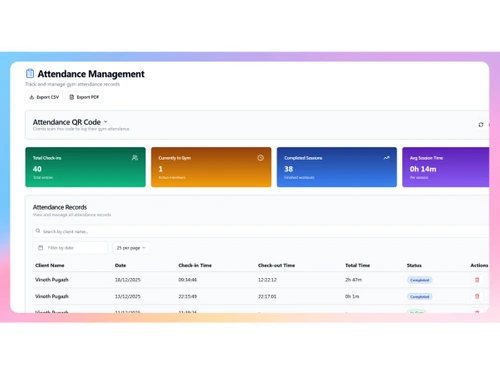Delete the 18/12/2025 attendance record
Viewport: 500px width, 375px height.
[477, 280]
